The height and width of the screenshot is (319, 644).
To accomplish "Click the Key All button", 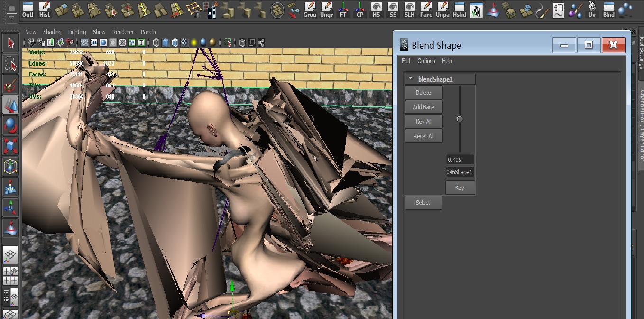I will [x=423, y=122].
